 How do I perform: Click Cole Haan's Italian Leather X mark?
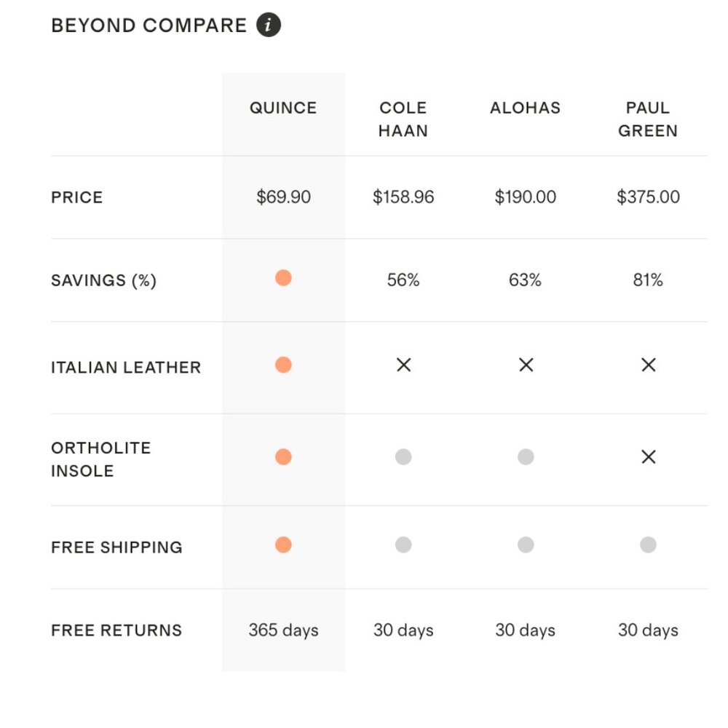tap(403, 365)
